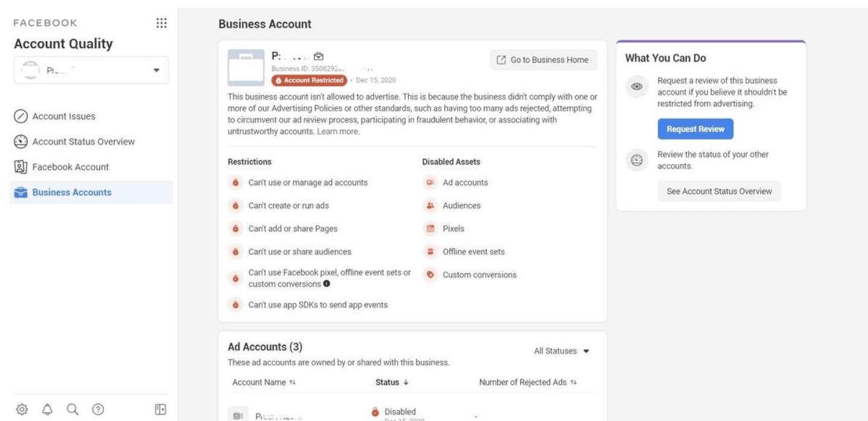Click the Offline event sets icon
This screenshot has height=421, width=868.
[430, 252]
